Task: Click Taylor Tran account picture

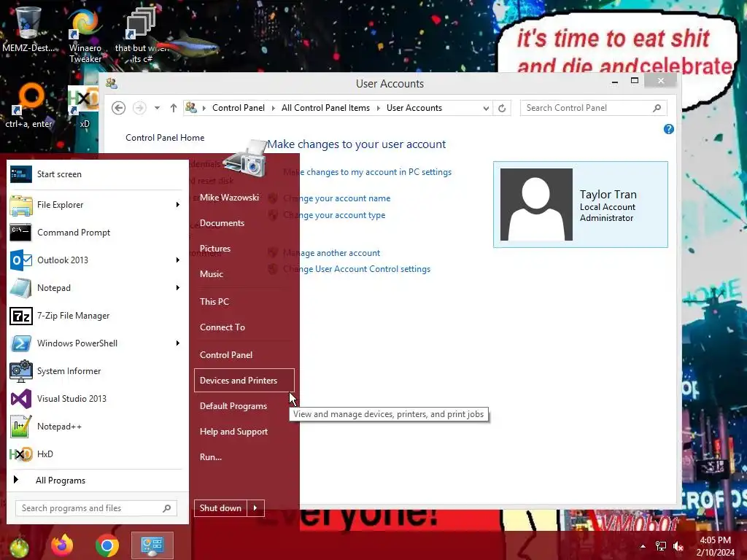Action: [536, 204]
